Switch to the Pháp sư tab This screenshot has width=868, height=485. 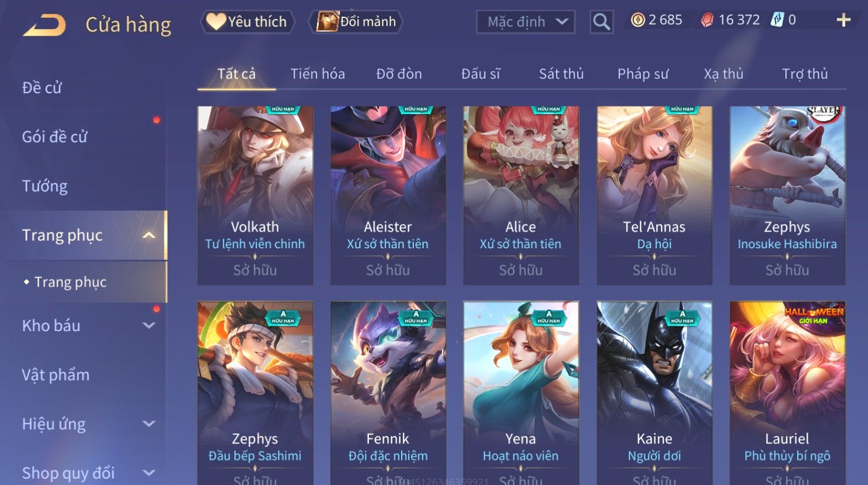coord(643,74)
